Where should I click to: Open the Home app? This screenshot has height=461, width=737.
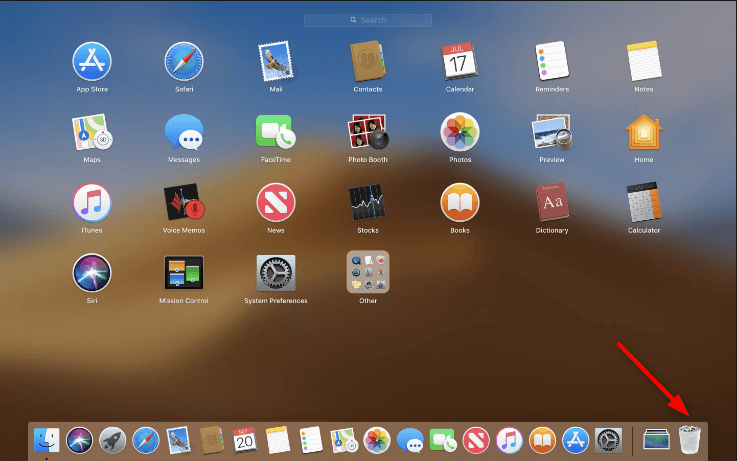tap(643, 132)
